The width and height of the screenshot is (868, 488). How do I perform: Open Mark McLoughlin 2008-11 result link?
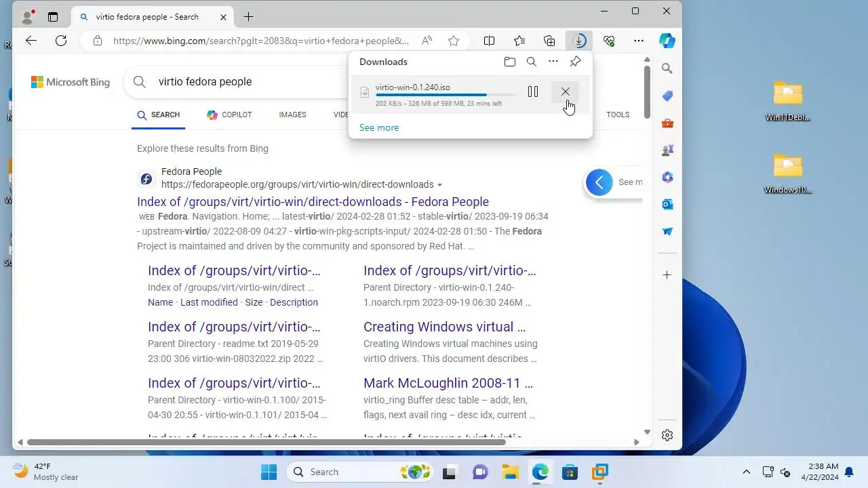(x=448, y=383)
